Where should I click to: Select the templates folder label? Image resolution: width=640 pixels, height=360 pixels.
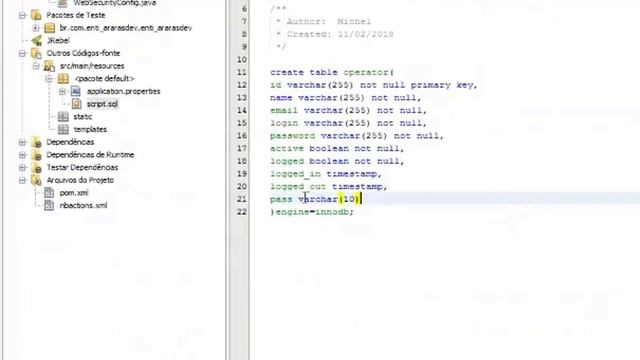tap(90, 129)
